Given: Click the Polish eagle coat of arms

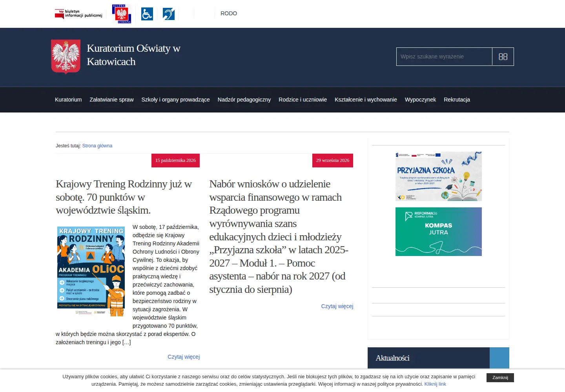Looking at the screenshot, I should point(66,56).
